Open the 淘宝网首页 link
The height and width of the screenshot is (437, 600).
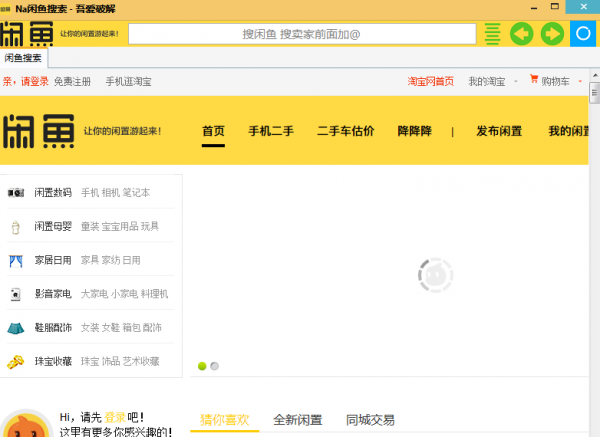(x=430, y=81)
